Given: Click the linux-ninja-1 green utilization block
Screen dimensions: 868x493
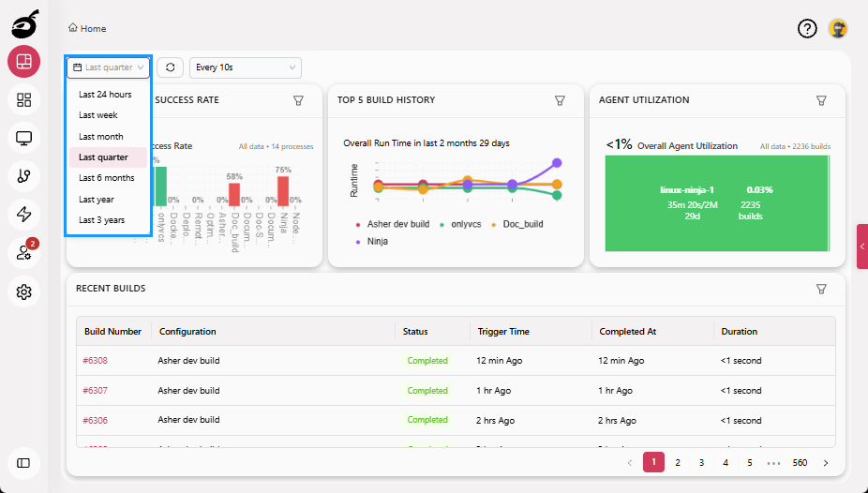Looking at the screenshot, I should click(716, 203).
